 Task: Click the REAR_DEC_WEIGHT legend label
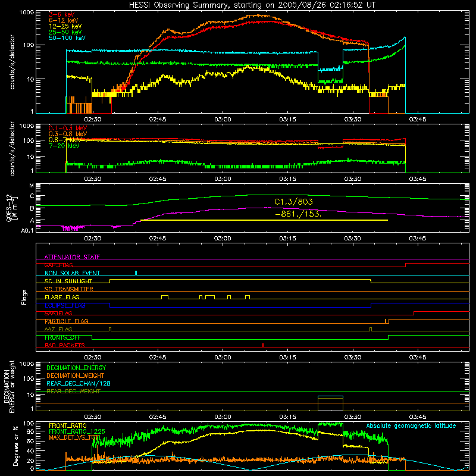click(x=73, y=392)
